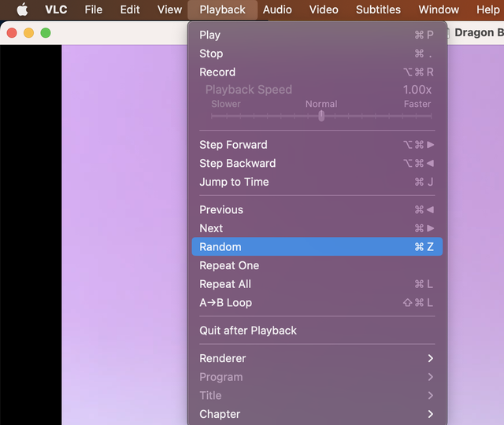504x425 pixels.
Task: Open the Subtitles menu
Action: 378,9
